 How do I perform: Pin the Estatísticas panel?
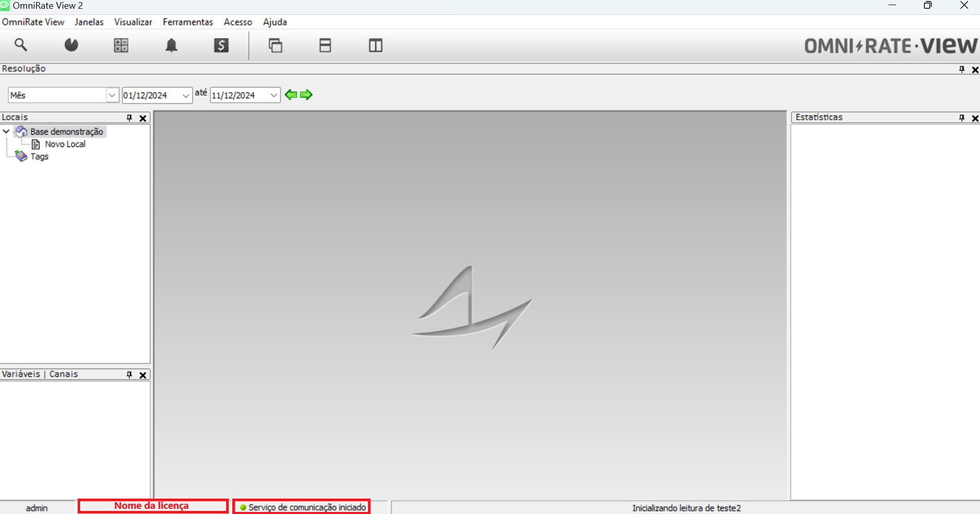click(961, 118)
